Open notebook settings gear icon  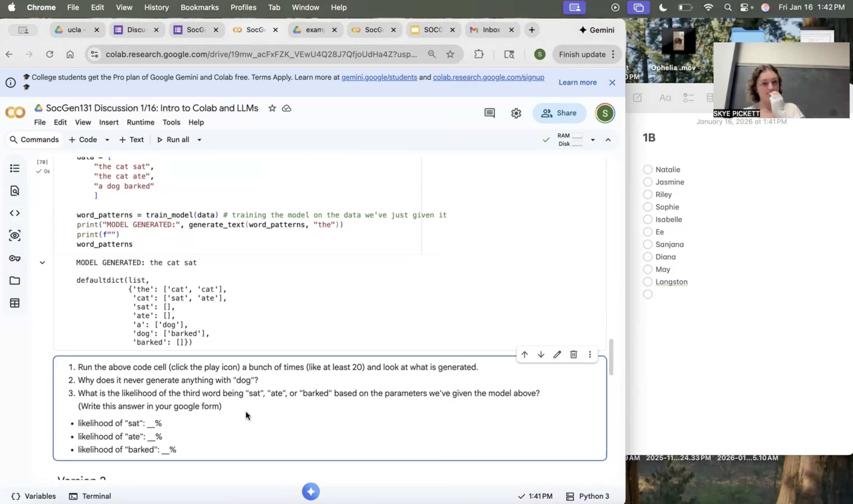click(516, 113)
